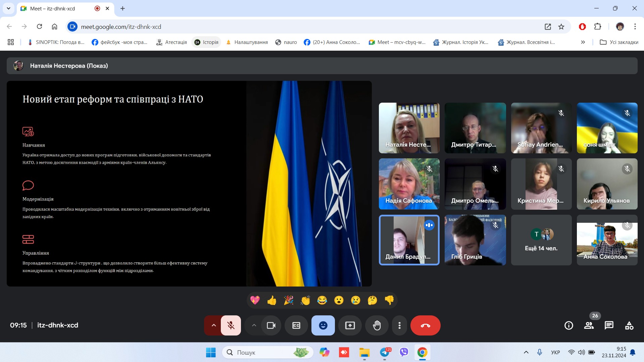Open the chat panel
Viewport: 644px width, 362px height.
click(x=609, y=325)
